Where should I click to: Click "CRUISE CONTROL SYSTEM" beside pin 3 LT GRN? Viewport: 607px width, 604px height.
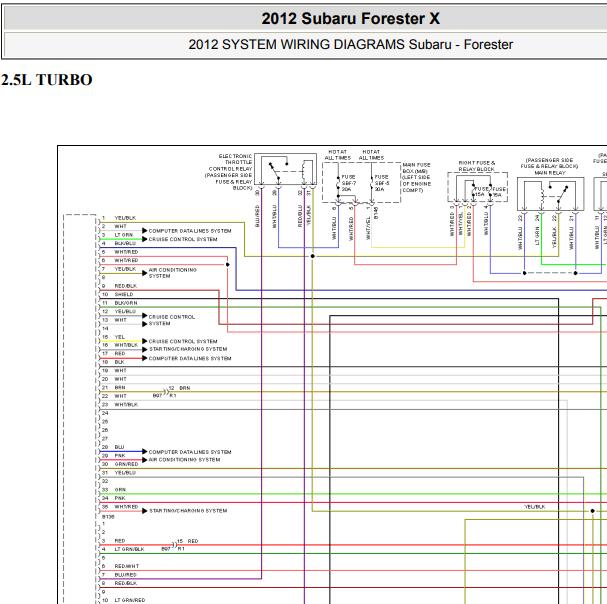pyautogui.click(x=183, y=239)
